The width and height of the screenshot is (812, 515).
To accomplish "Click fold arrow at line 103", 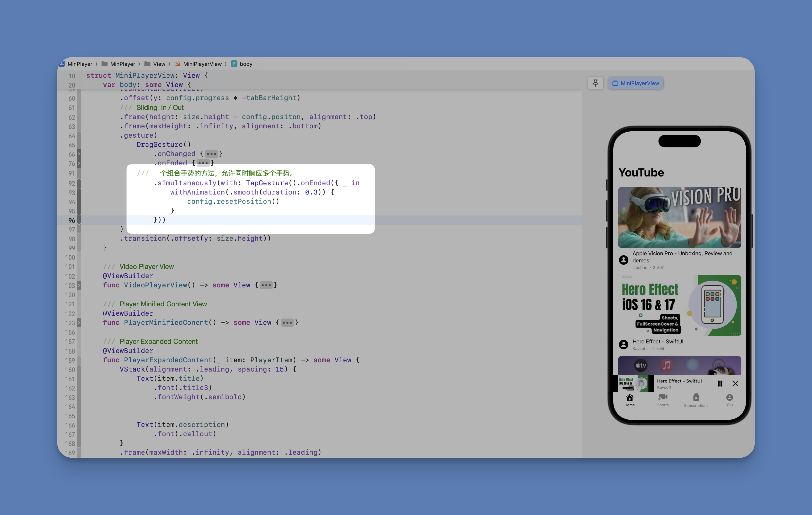I will coord(79,285).
